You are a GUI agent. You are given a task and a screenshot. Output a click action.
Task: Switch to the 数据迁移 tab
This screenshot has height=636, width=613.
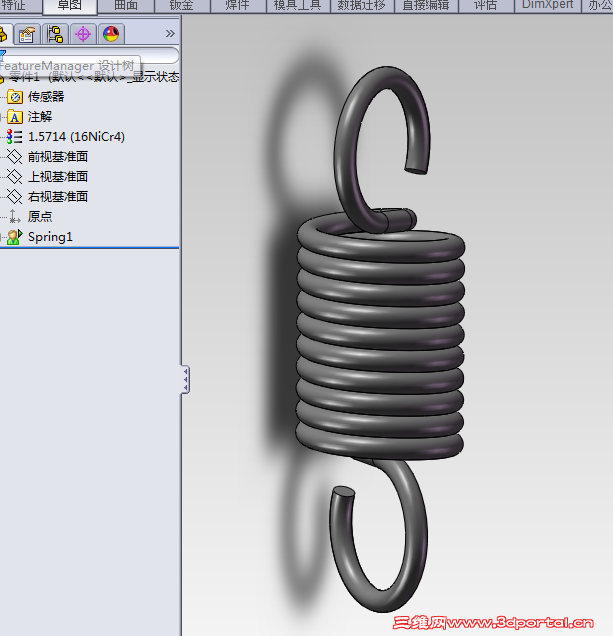(x=362, y=6)
